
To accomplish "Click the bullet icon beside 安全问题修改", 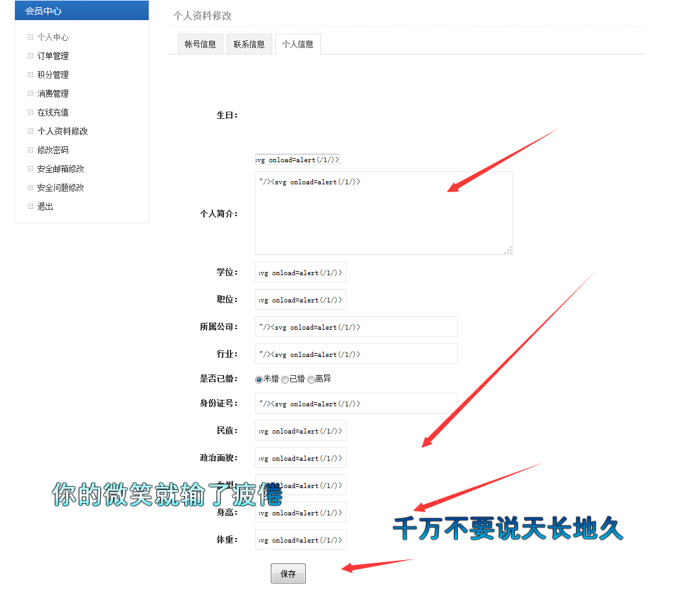I will (31, 188).
